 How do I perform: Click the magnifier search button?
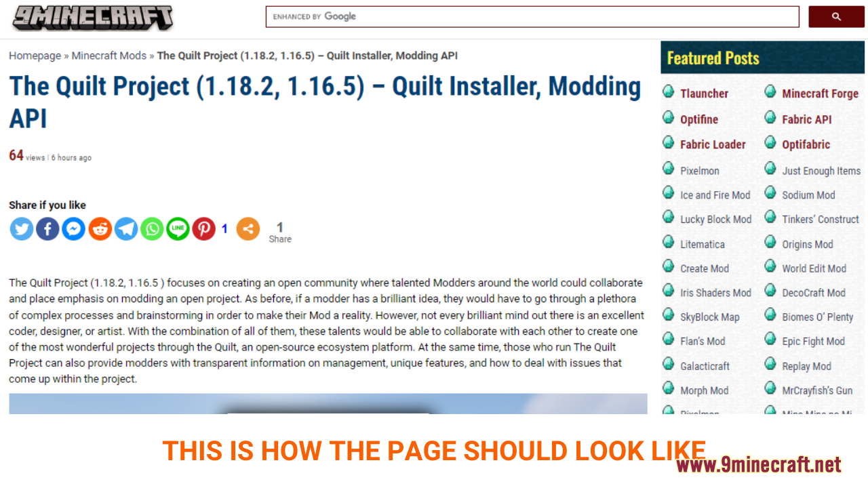pyautogui.click(x=836, y=17)
